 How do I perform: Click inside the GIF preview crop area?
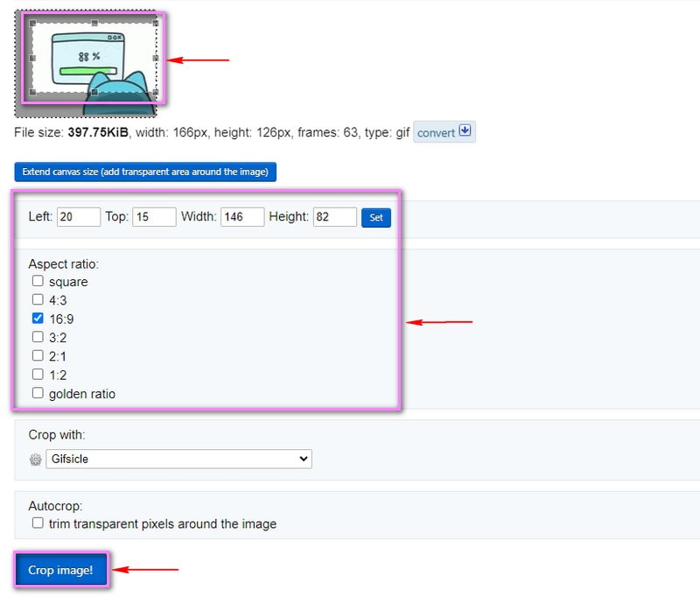click(94, 58)
